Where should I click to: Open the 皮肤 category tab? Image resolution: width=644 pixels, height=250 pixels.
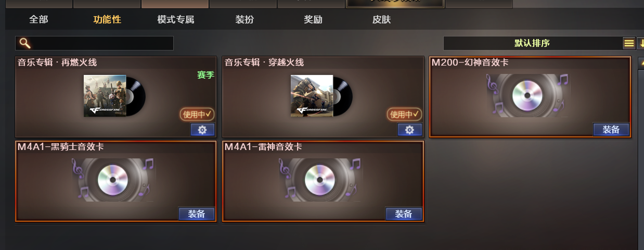click(x=381, y=20)
